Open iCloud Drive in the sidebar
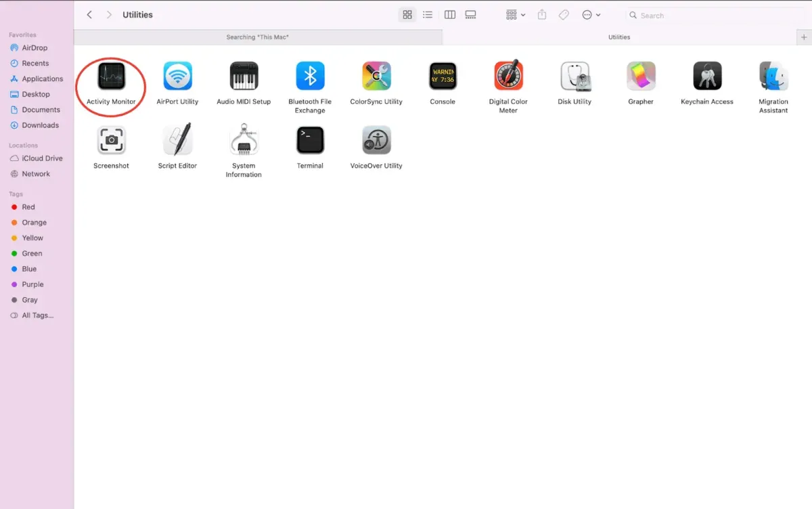This screenshot has width=812, height=509. (x=37, y=158)
